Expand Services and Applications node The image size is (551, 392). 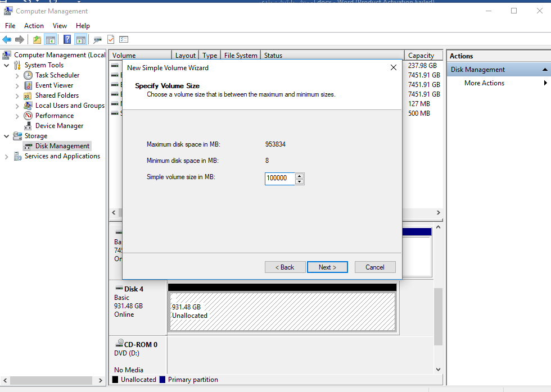pos(7,157)
